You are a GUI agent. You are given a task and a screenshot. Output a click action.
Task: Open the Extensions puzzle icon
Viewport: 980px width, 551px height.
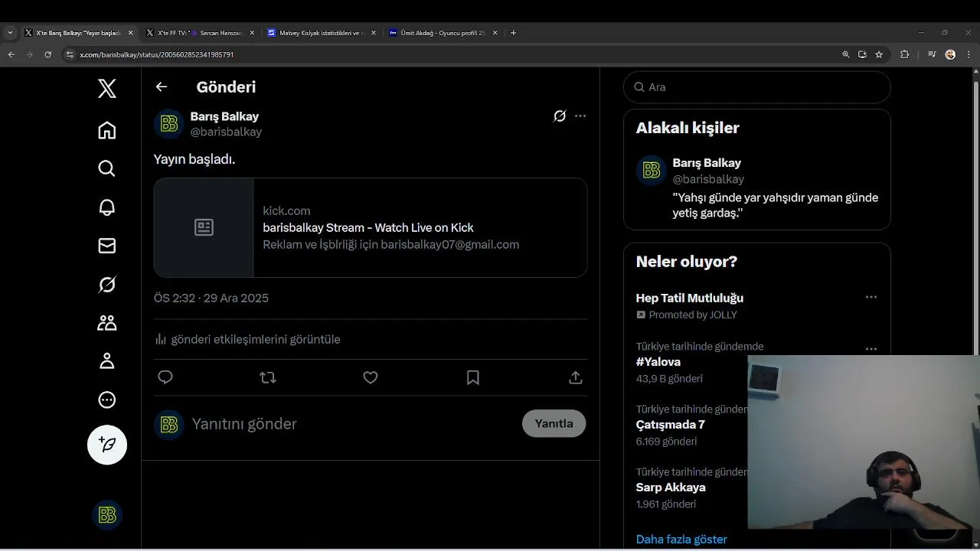coord(904,54)
